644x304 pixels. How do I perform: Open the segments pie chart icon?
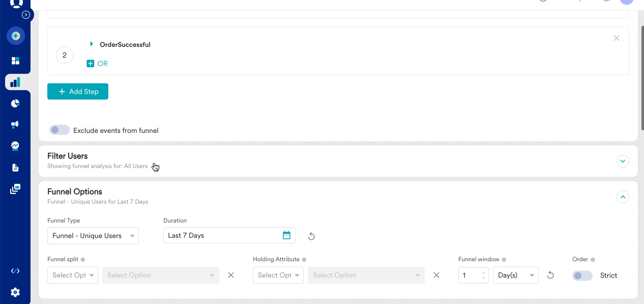click(15, 103)
